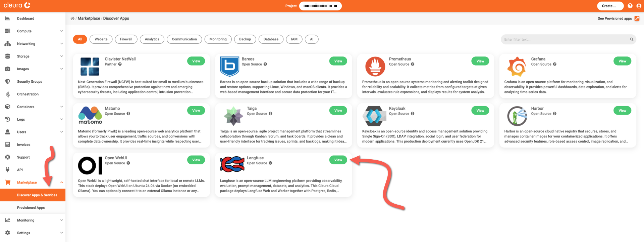Click the home icon in the breadcrumb
The width and height of the screenshot is (644, 242).
pos(72,18)
